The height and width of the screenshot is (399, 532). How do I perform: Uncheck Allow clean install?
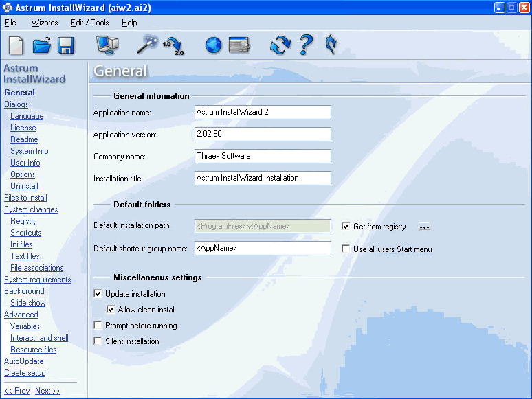(111, 309)
